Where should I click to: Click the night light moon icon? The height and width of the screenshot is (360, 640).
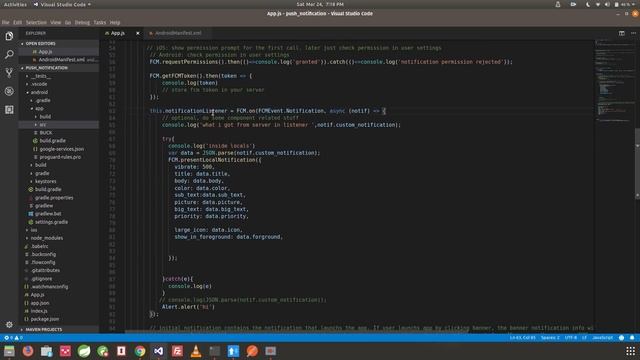click(x=588, y=4)
